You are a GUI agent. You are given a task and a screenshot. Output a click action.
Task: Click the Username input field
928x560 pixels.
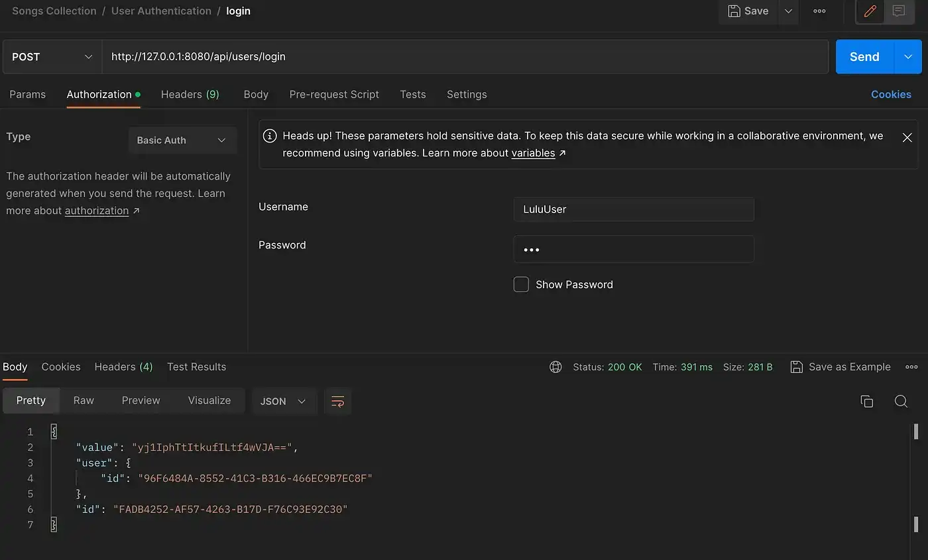tap(633, 209)
